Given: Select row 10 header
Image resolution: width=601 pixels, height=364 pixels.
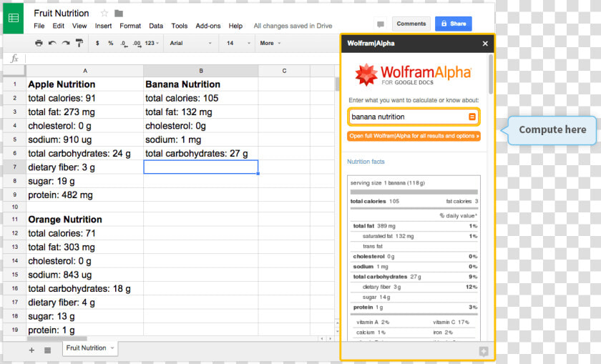Looking at the screenshot, I should point(14,207).
